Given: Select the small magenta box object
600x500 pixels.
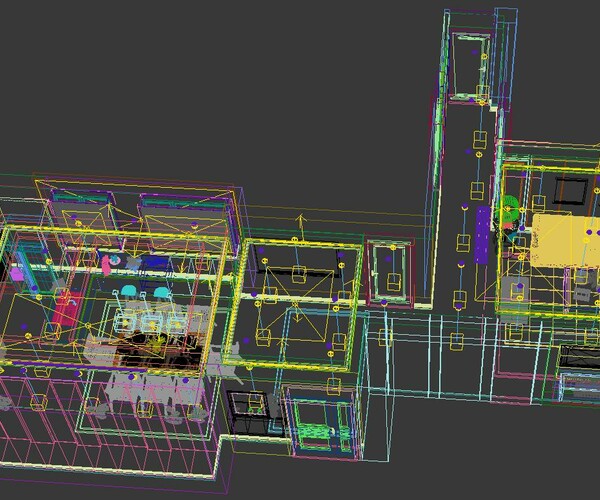Looking at the screenshot, I should (16, 274).
